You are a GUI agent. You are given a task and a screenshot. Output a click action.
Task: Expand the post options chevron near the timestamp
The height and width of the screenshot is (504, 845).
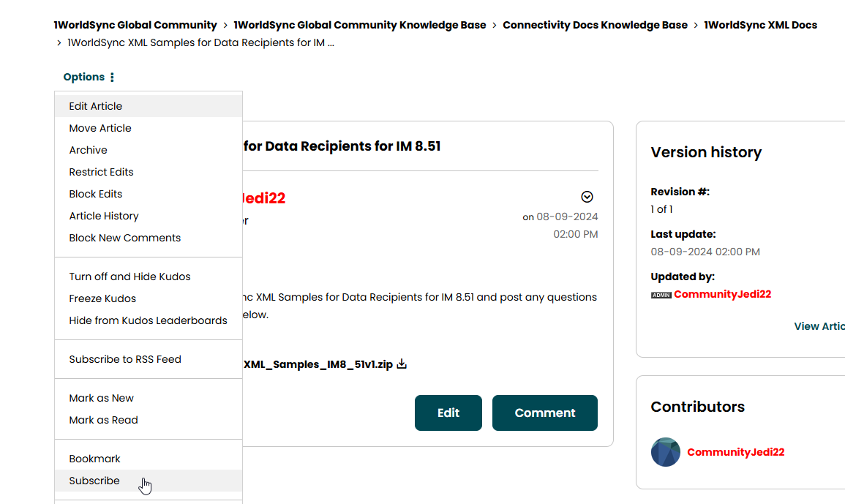click(x=587, y=197)
